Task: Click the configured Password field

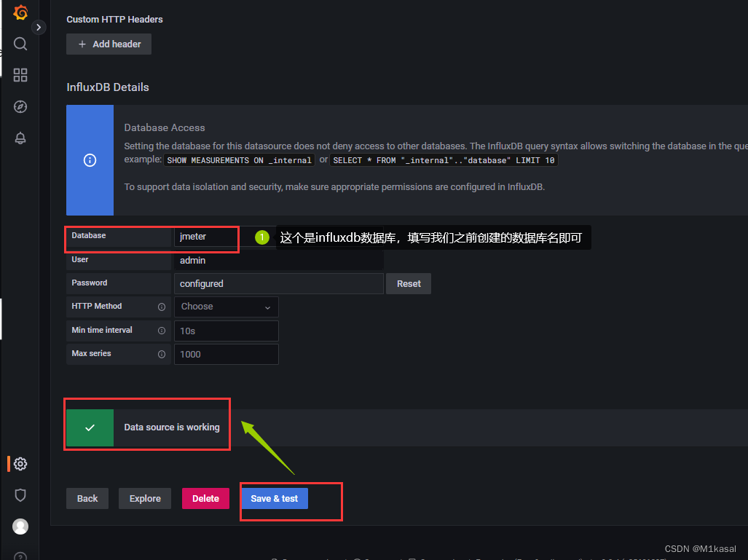Action: pos(279,284)
